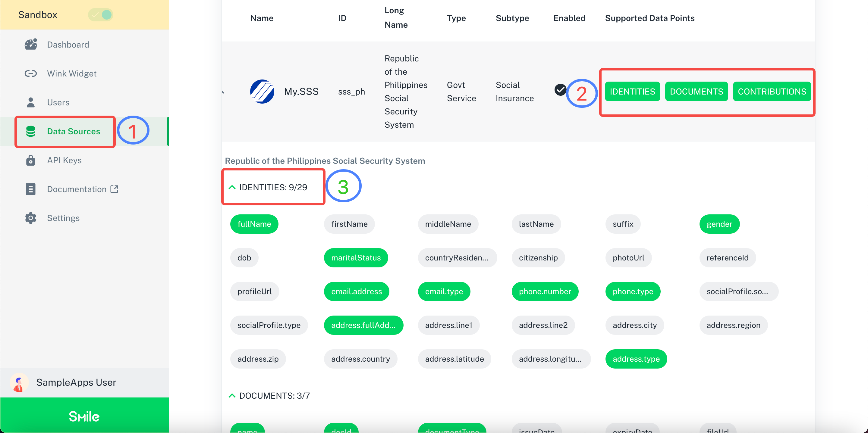Click the Users person icon
The height and width of the screenshot is (433, 868).
click(31, 102)
